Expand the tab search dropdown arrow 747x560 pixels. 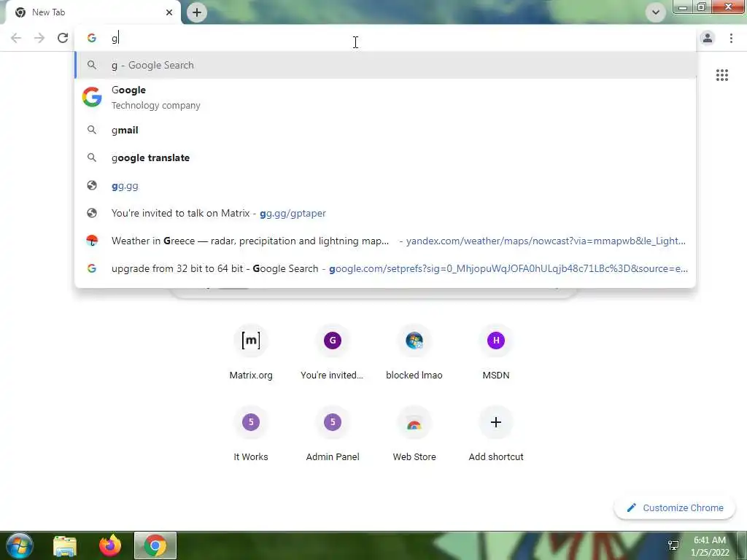click(x=656, y=12)
